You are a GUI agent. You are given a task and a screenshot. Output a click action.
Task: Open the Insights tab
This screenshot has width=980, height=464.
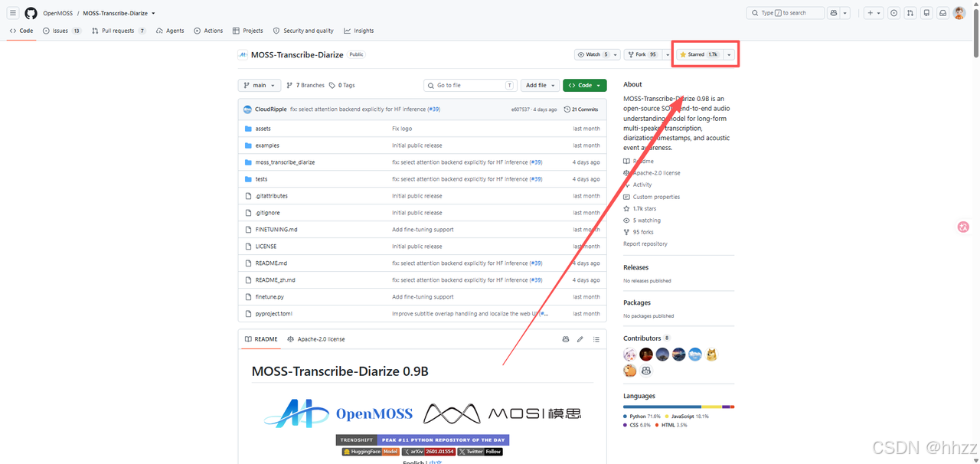click(x=359, y=31)
